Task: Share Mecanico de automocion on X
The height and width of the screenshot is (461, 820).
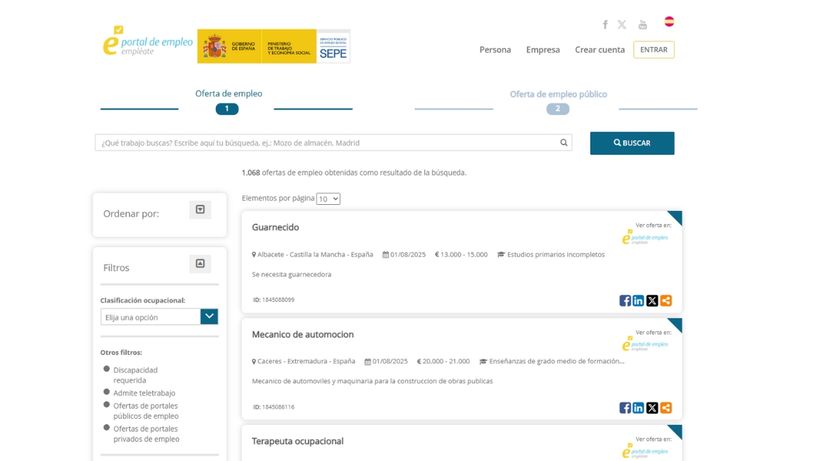Action: (x=652, y=408)
